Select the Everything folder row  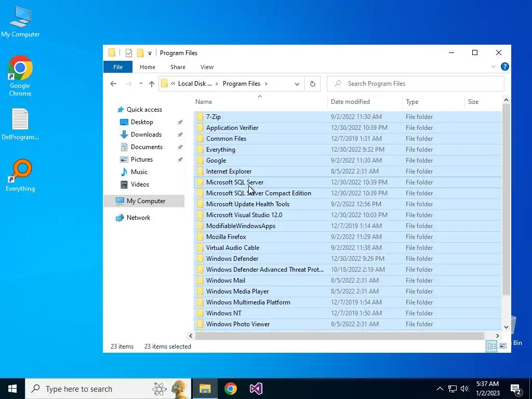coord(348,149)
